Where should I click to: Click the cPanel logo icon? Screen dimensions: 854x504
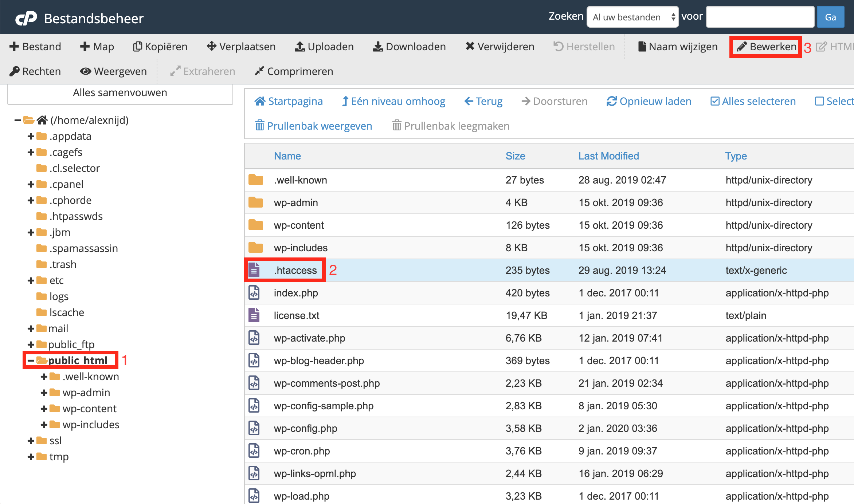tap(26, 18)
